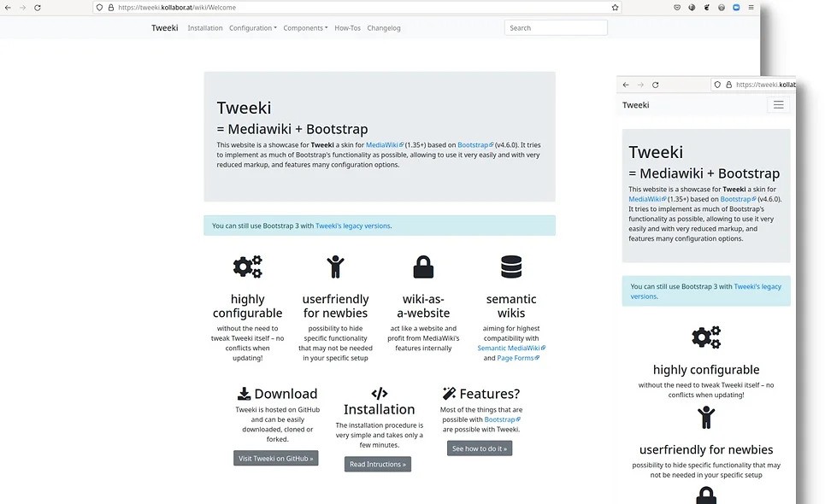Open the Firefox application menu in main window
Image resolution: width=825 pixels, height=504 pixels.
751,8
